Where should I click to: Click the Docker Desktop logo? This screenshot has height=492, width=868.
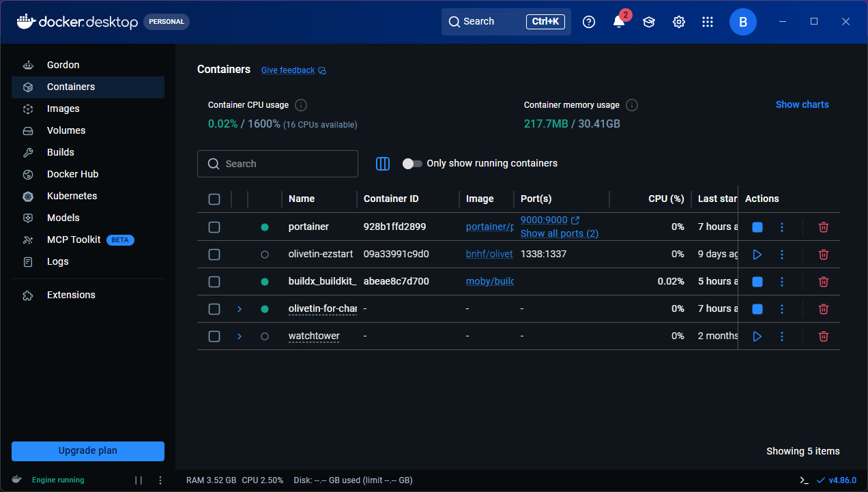coord(77,22)
